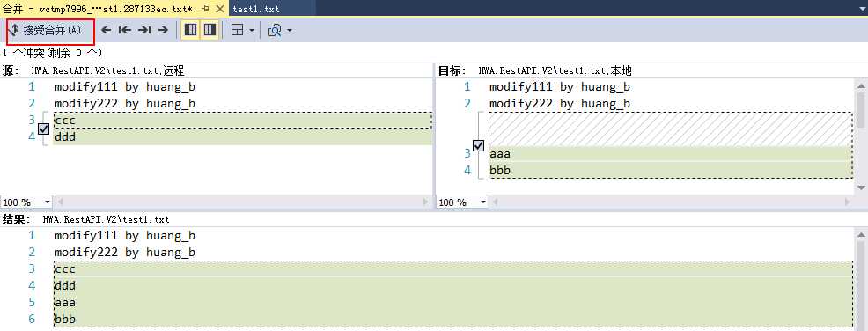
Task: Open the compare files dropdown arrow
Action: pyautogui.click(x=289, y=31)
